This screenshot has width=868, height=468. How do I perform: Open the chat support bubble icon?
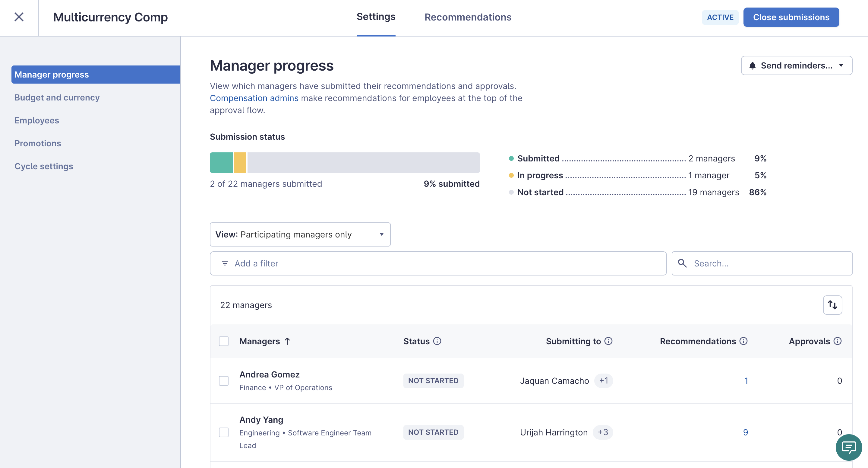pos(848,447)
